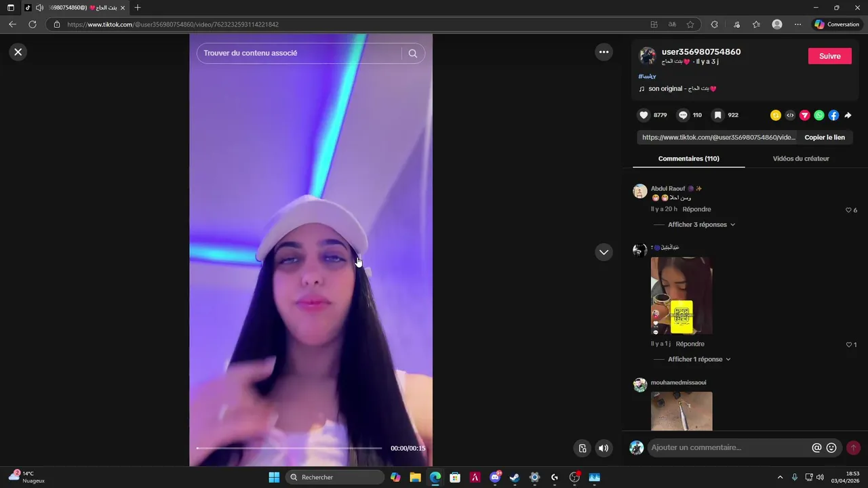Open the creator's avatar picture
The width and height of the screenshot is (868, 488).
point(648,56)
